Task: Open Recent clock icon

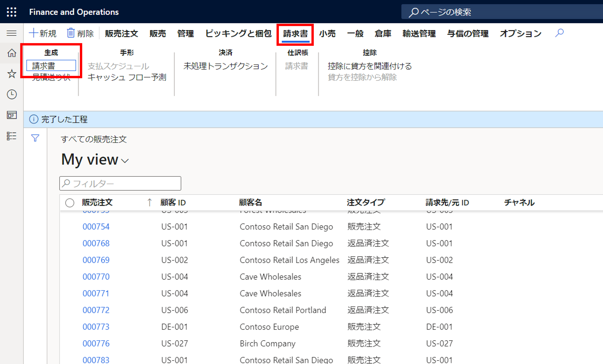Action: [12, 94]
